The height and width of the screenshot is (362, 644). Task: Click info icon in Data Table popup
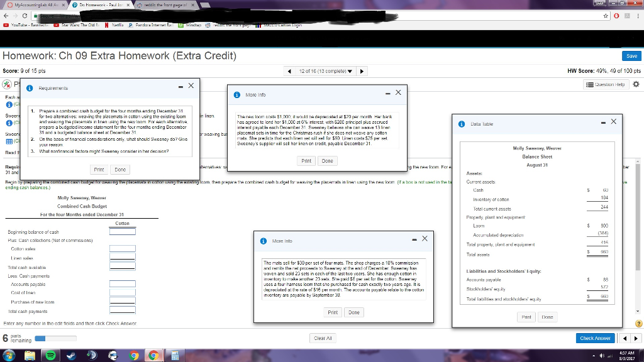tap(462, 124)
